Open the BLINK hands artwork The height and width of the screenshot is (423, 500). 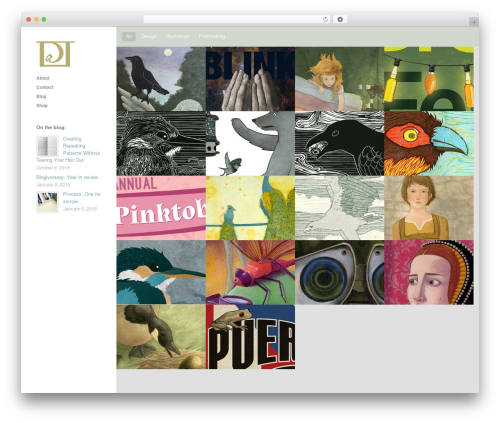(250, 79)
